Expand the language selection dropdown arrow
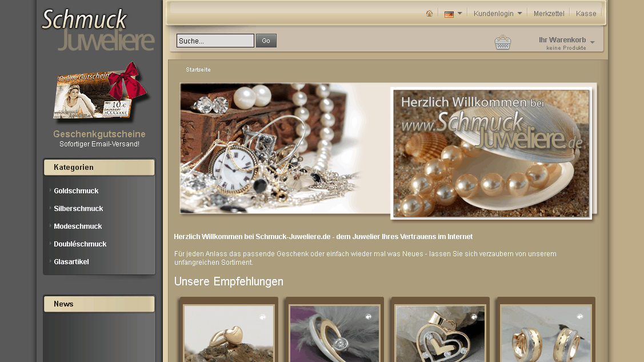644x362 pixels. click(x=459, y=14)
